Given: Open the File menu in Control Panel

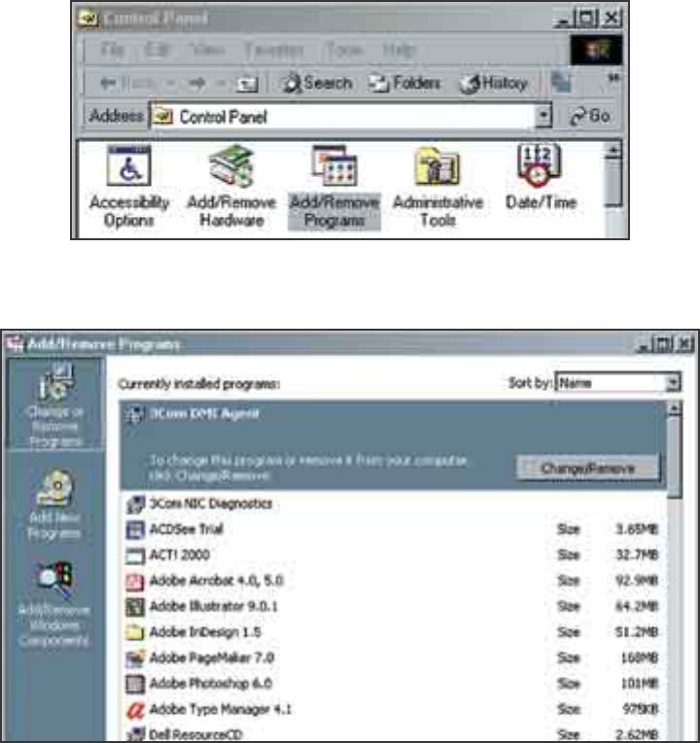Looking at the screenshot, I should click(x=112, y=50).
